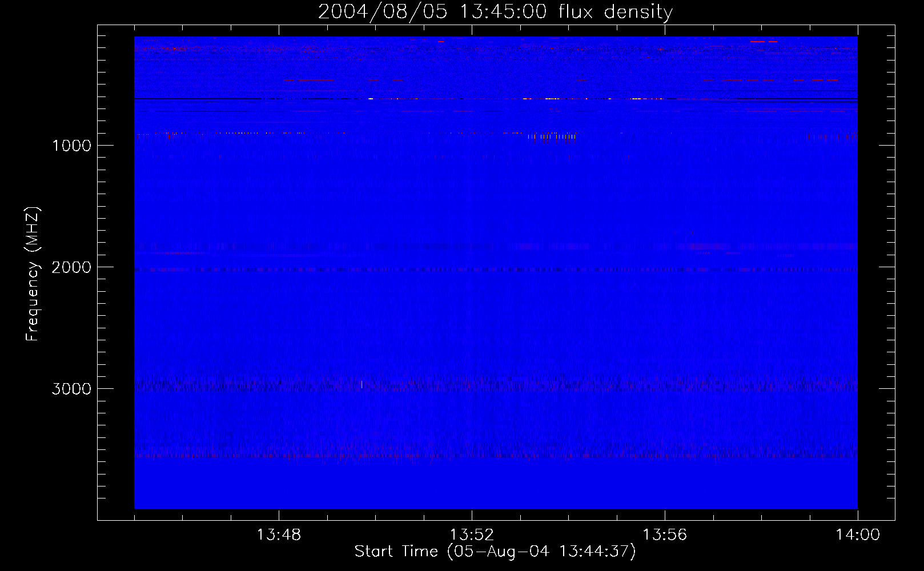Click the 3000 frequency tick label

pos(71,389)
